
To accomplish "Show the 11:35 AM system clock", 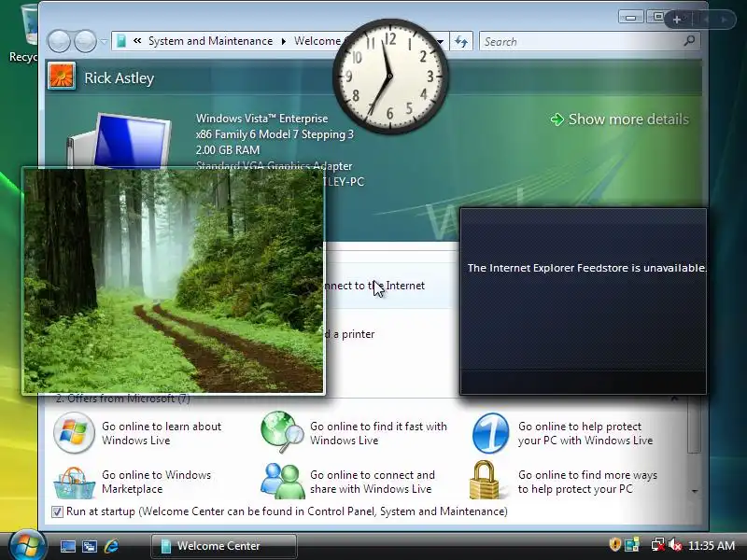I will click(712, 545).
